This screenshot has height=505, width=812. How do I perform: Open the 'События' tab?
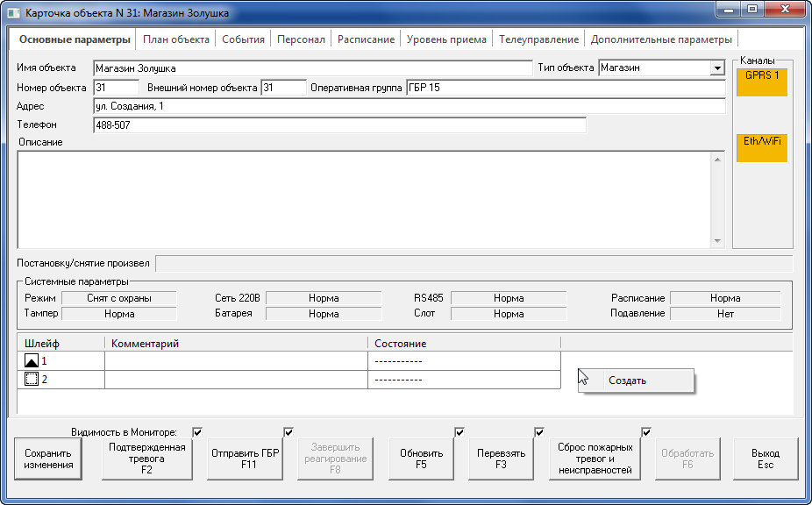(x=243, y=39)
